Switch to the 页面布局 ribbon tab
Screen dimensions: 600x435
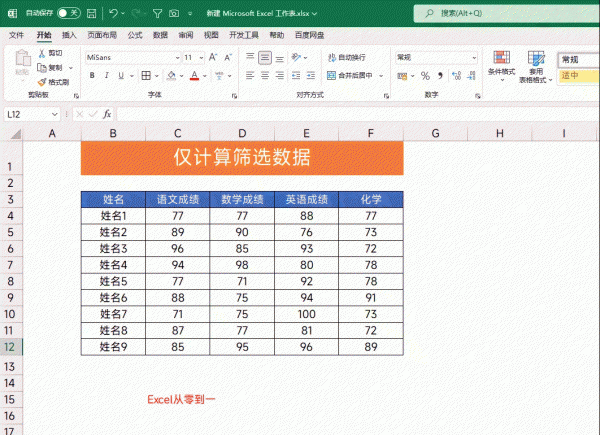click(102, 35)
